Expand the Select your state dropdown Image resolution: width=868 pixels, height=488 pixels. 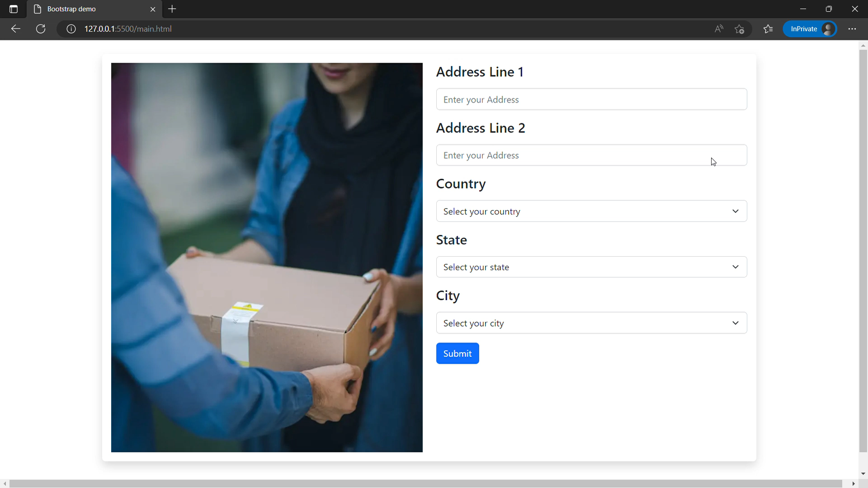(591, 267)
